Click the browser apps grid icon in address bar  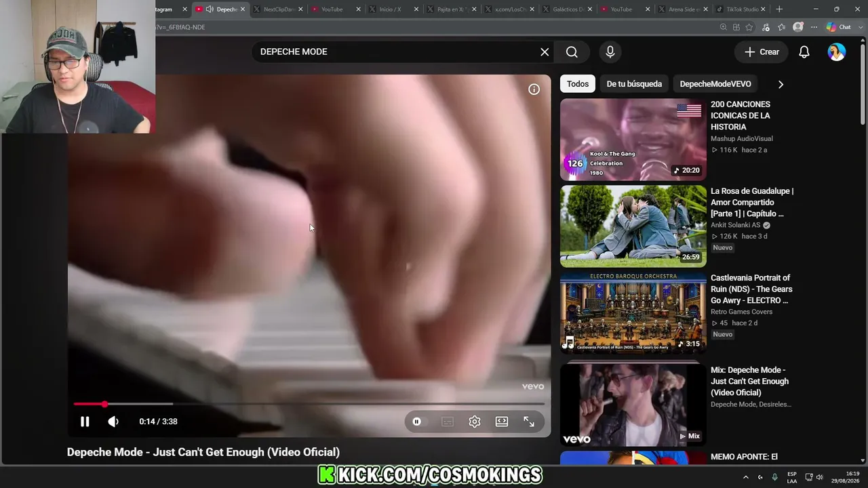tap(736, 27)
